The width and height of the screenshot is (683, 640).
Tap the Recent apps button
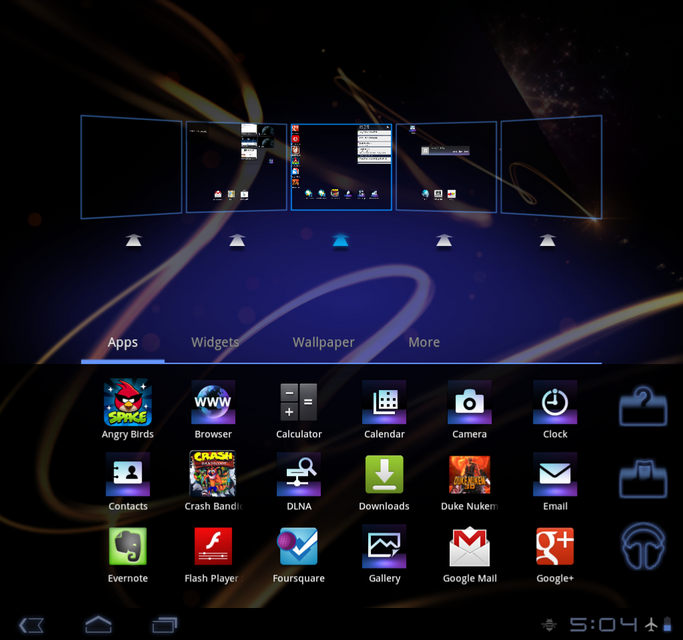coord(165,625)
